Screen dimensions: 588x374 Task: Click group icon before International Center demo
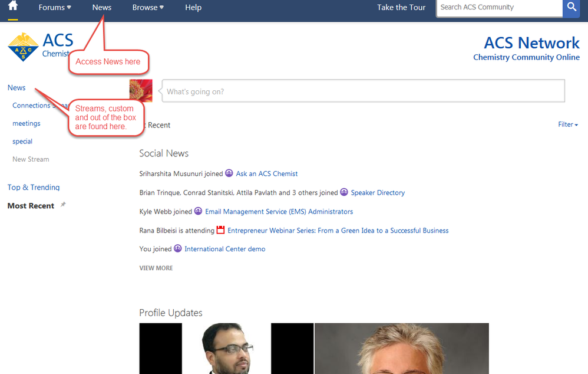(x=178, y=248)
